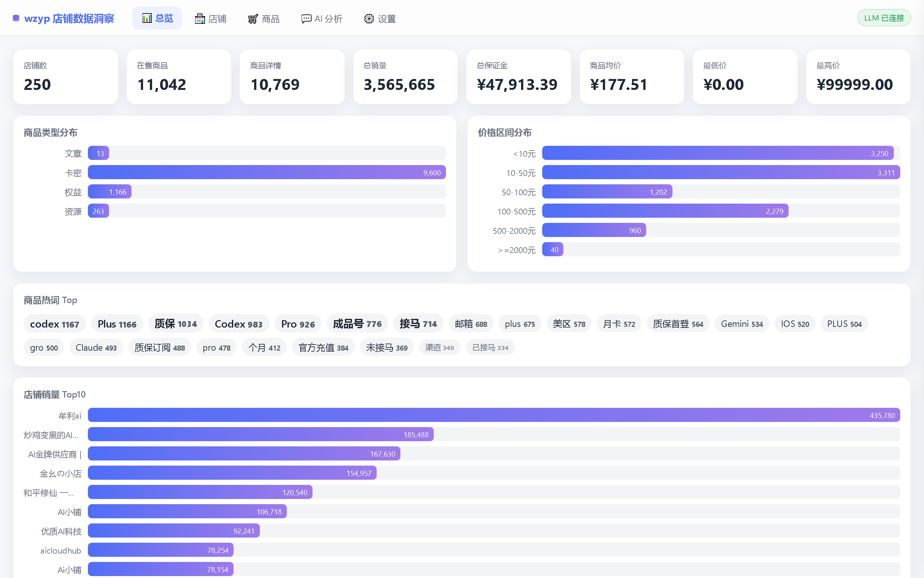Click the chat bubble icon beside AI 分析

coord(306,19)
